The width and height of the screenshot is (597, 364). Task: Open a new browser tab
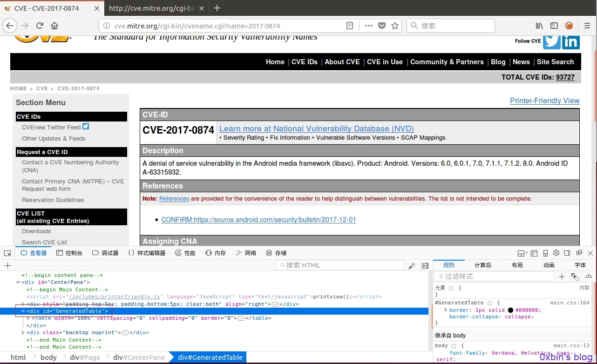[217, 8]
